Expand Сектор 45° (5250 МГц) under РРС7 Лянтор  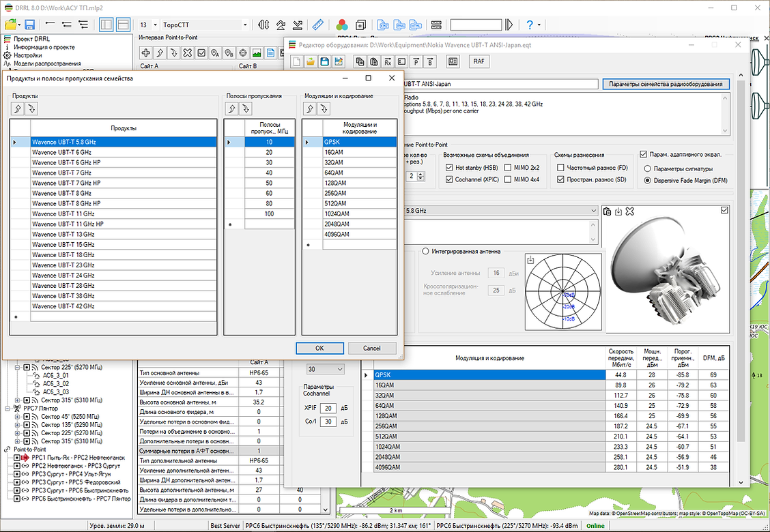click(x=17, y=417)
